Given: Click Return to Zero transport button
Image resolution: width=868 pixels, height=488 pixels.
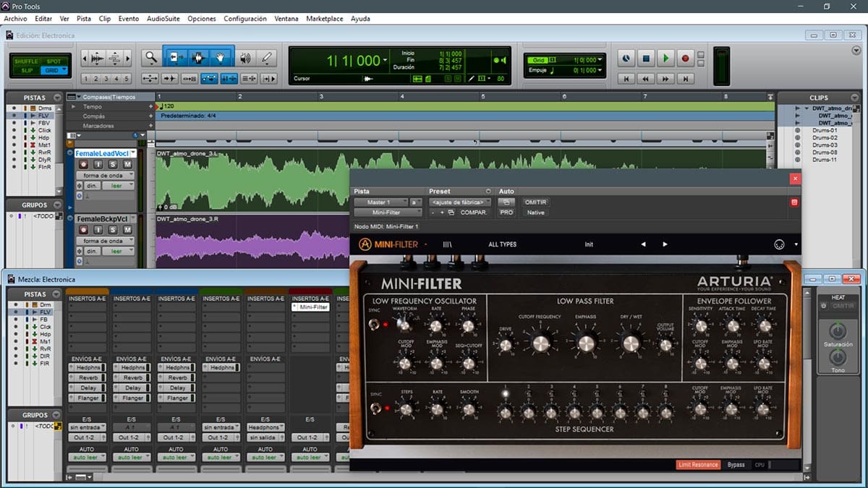Looking at the screenshot, I should pos(626,78).
